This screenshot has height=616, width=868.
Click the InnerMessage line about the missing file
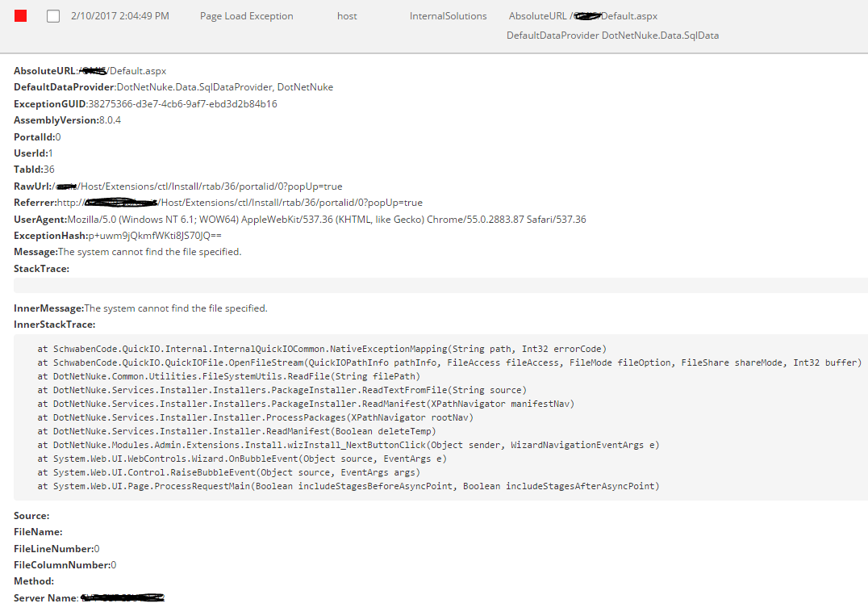click(140, 308)
